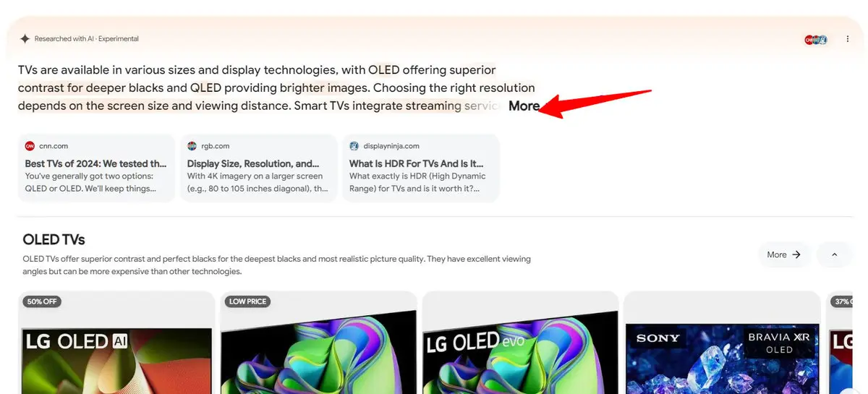Click the OLED TVs section heading
868x394 pixels.
54,239
